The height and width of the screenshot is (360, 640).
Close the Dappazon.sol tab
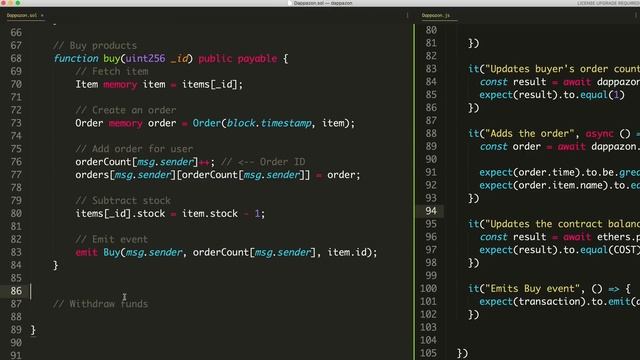tap(42, 16)
